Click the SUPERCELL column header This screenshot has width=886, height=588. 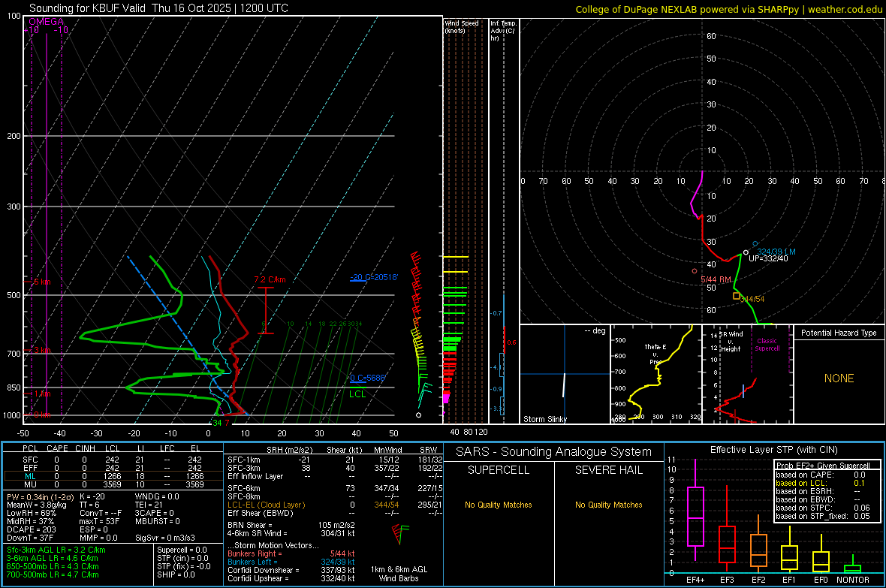499,470
